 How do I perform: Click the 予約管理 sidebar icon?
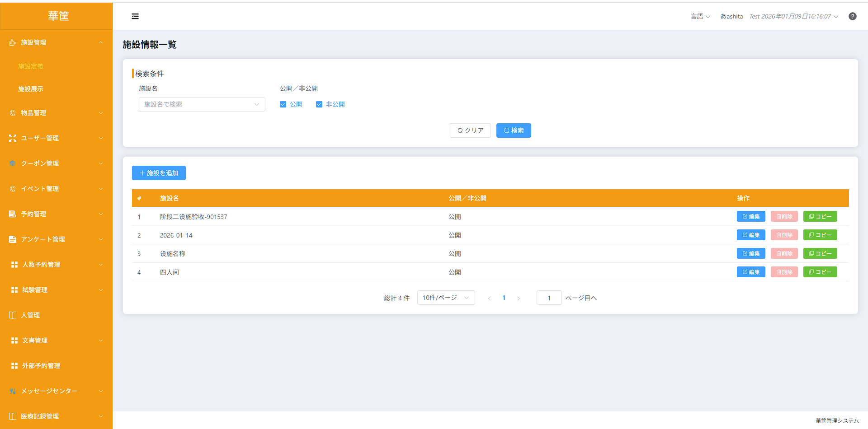[x=13, y=214]
